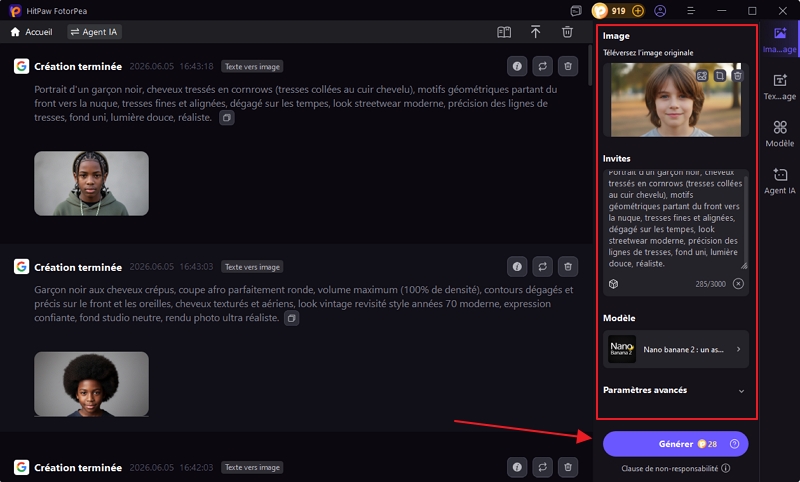The image size is (800, 482).
Task: Click the upload arrow icon in toolbar
Action: click(535, 32)
